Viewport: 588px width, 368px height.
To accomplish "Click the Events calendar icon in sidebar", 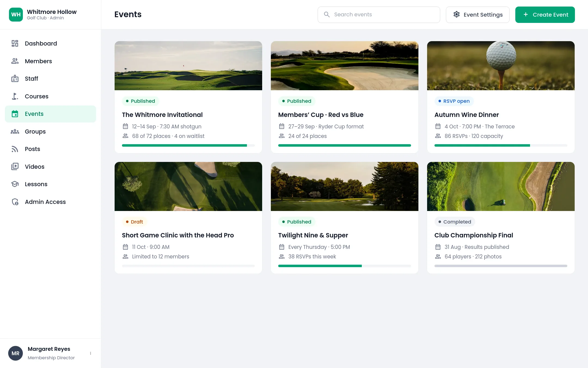I will 15,114.
